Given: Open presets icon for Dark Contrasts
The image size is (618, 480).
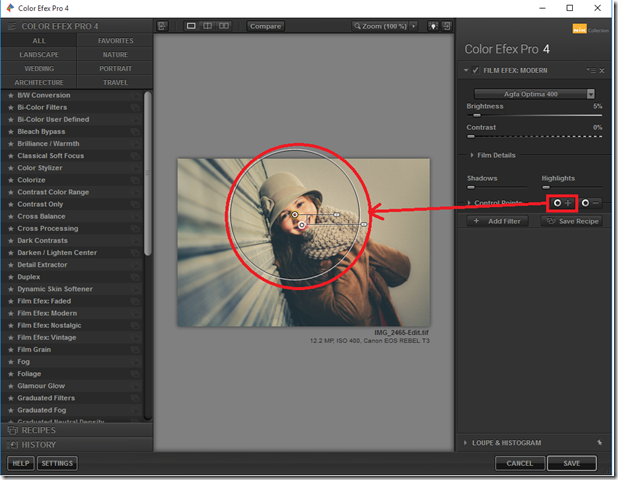Looking at the screenshot, I should pyautogui.click(x=135, y=241).
